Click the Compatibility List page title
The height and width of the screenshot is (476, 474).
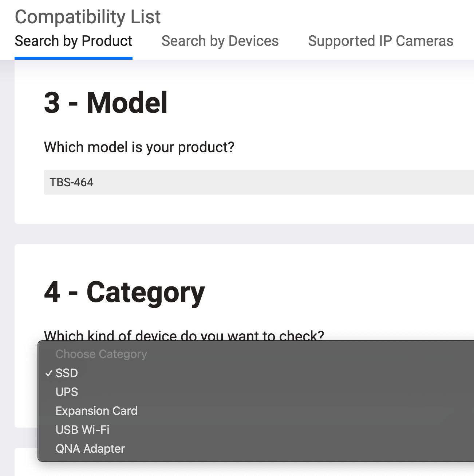click(x=87, y=17)
